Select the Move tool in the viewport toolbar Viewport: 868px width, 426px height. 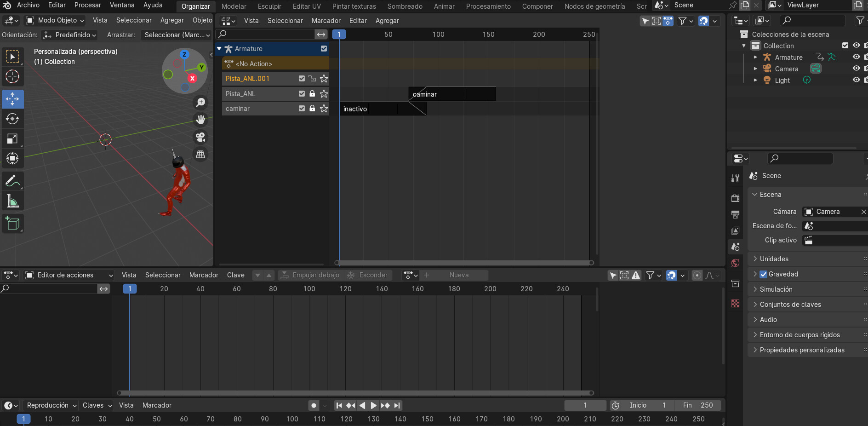12,99
